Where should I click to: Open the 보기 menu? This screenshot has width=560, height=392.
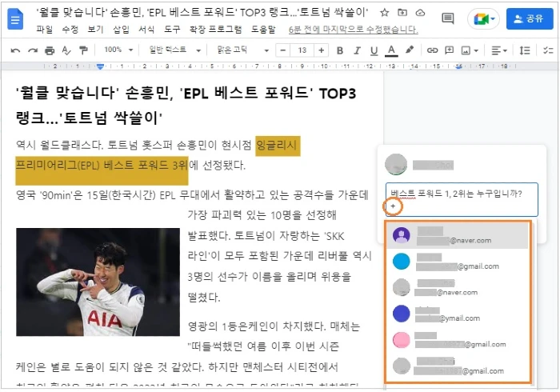pyautogui.click(x=95, y=30)
